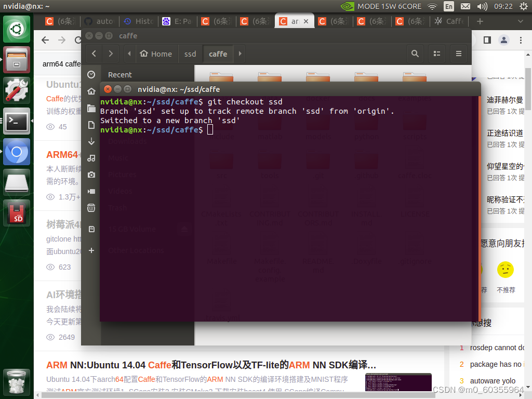Open system session gear menu

pos(524,6)
